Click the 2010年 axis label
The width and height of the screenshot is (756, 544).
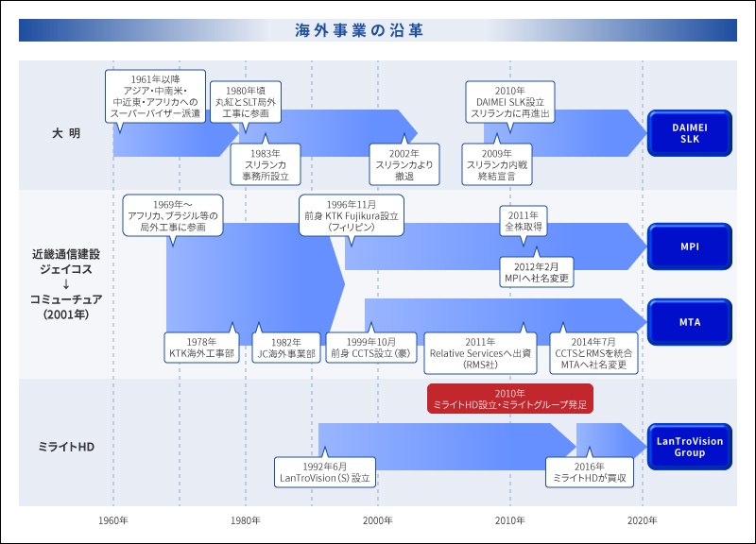[510, 520]
